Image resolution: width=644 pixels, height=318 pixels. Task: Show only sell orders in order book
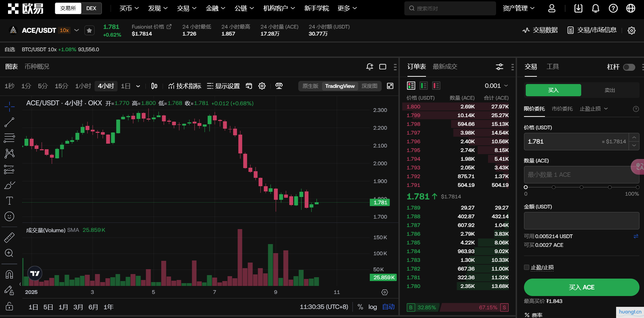click(436, 86)
